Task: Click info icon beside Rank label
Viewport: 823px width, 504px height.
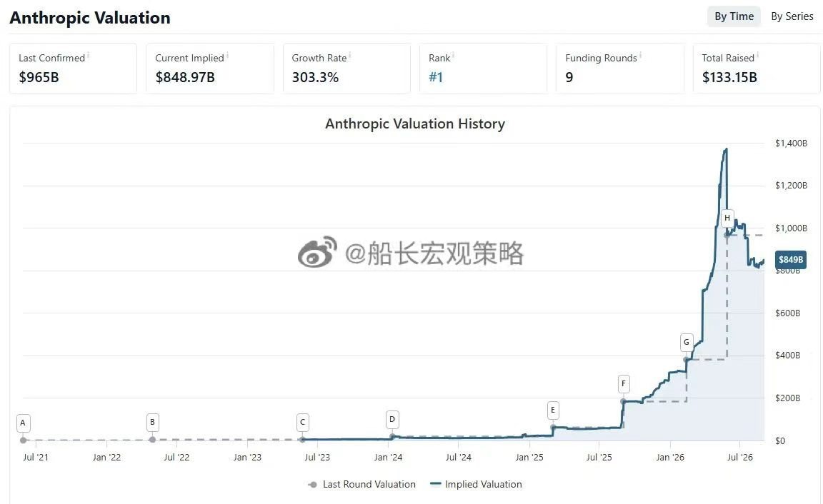Action: point(454,54)
